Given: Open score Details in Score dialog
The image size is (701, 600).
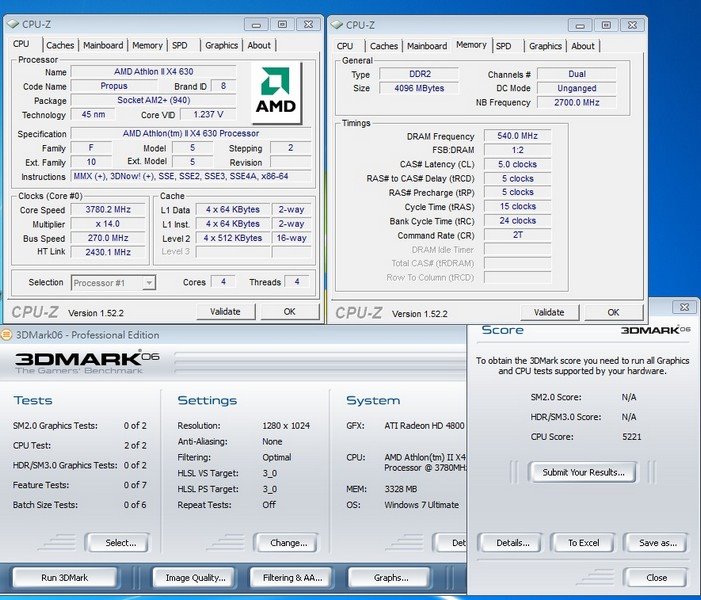Looking at the screenshot, I should (x=513, y=543).
